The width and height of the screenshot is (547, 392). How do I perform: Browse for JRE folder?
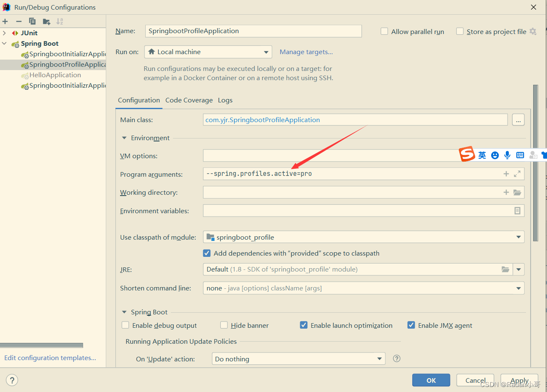tap(505, 269)
